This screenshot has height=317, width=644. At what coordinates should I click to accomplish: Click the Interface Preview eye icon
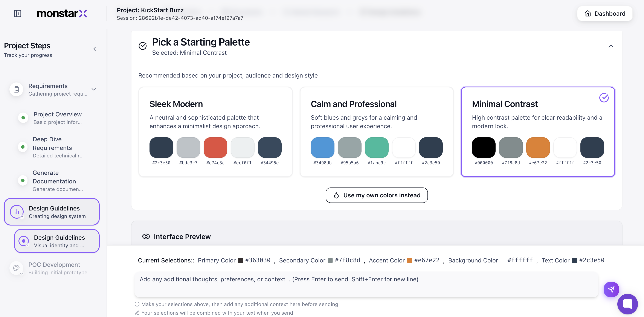[146, 236]
